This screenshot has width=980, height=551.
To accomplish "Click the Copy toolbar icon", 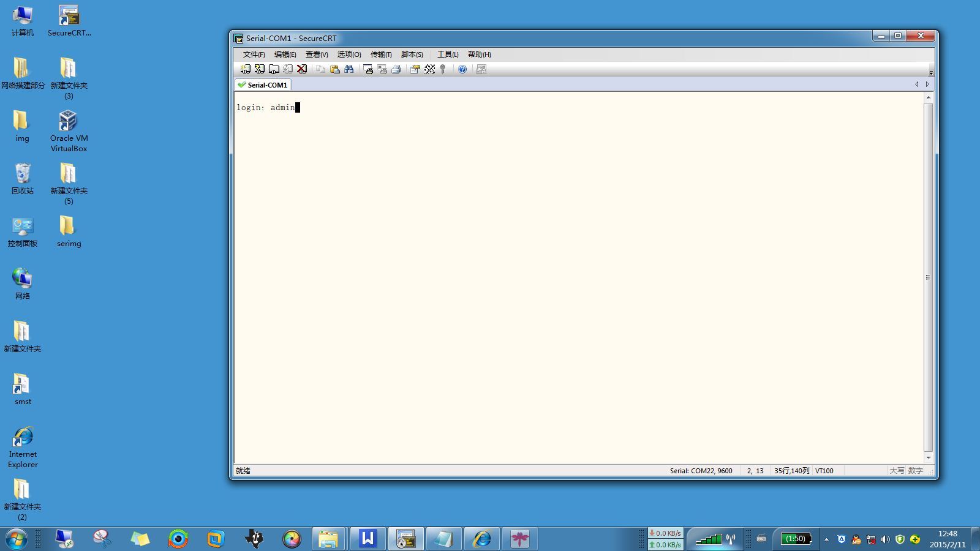I will 320,69.
